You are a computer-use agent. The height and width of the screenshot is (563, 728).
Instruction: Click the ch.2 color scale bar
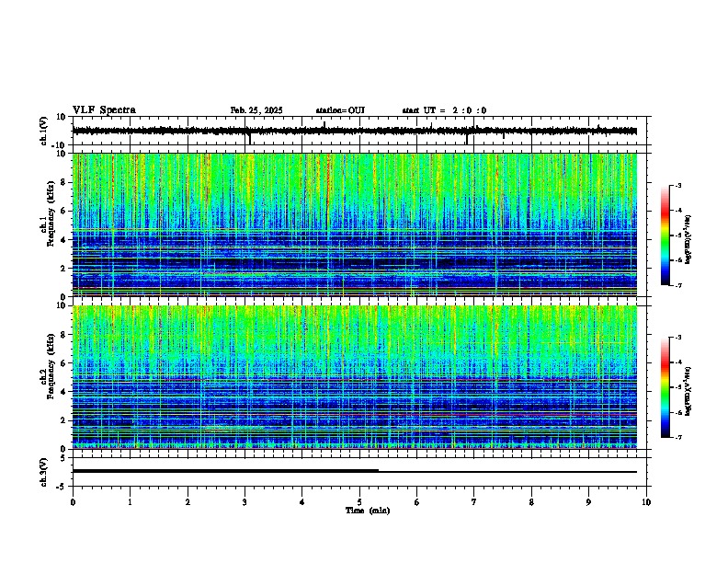pyautogui.click(x=665, y=387)
